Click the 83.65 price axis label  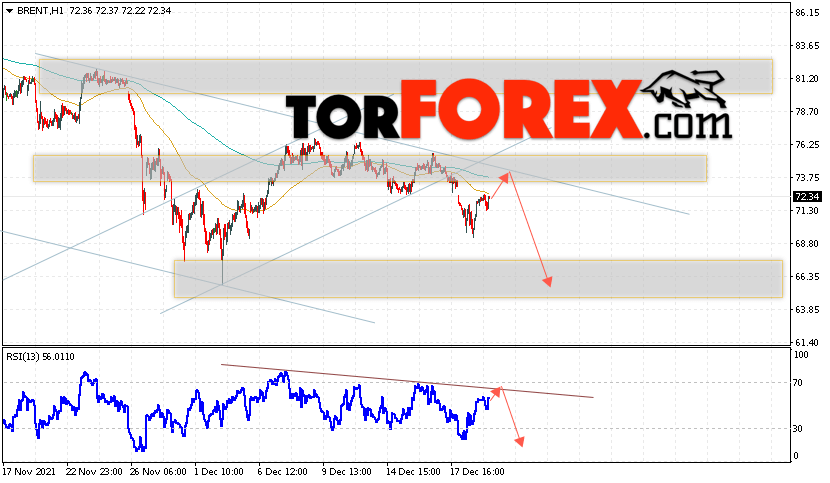click(x=807, y=46)
